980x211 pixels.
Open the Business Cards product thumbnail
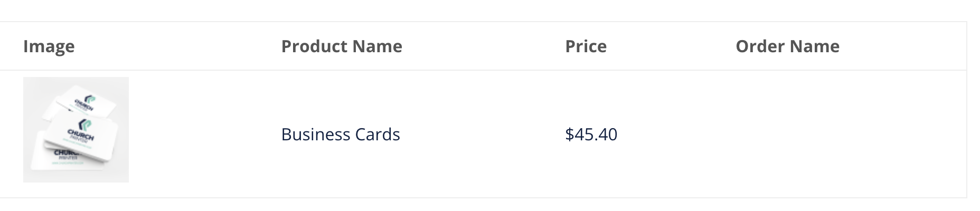[x=76, y=130]
